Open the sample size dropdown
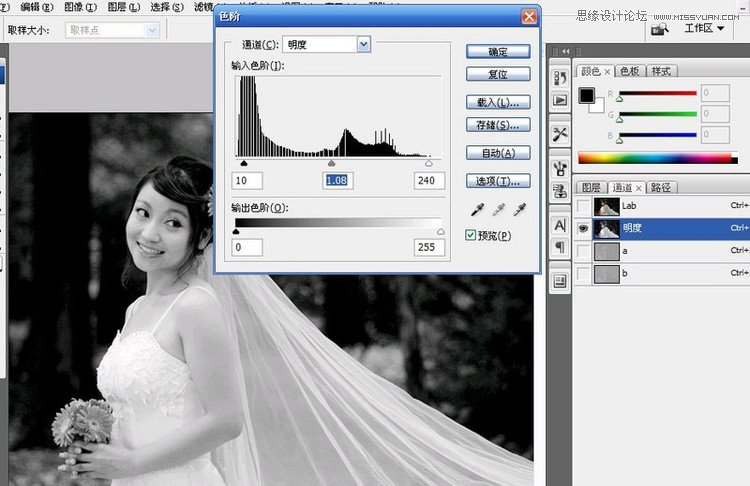 pyautogui.click(x=152, y=30)
